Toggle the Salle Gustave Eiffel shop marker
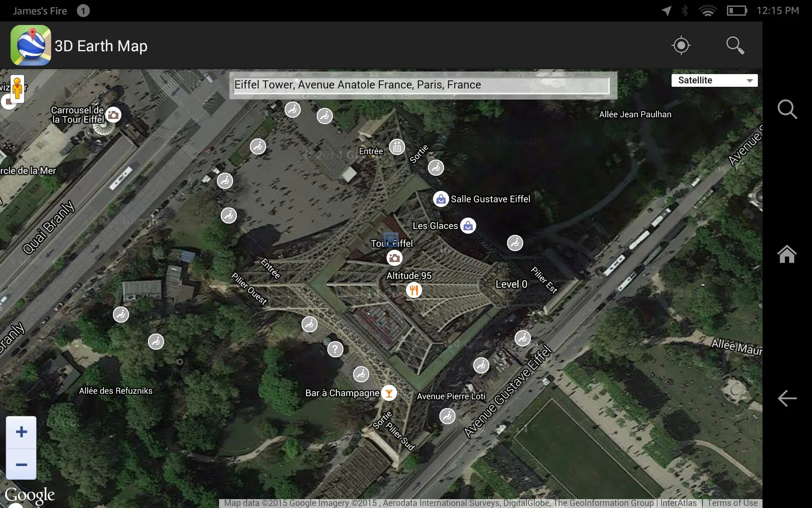This screenshot has width=812, height=508. click(439, 199)
